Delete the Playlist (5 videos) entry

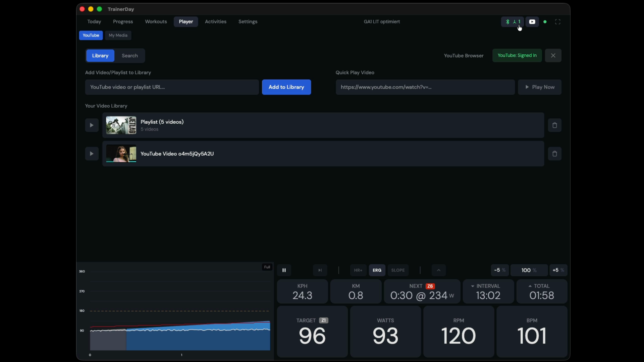click(x=555, y=125)
